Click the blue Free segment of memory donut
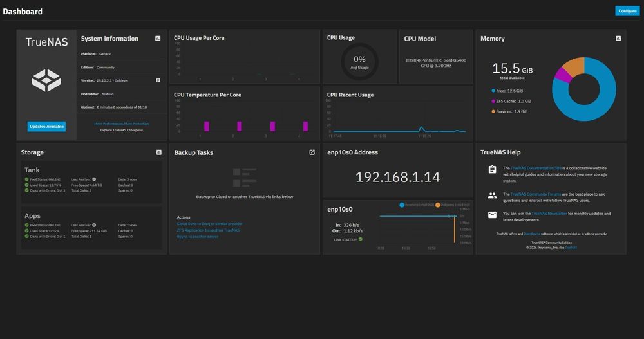 point(604,103)
